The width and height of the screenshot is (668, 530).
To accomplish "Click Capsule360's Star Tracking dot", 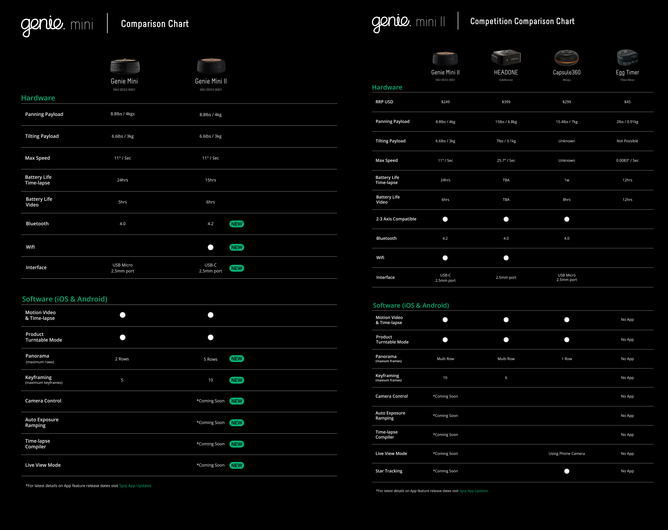I will tap(566, 470).
